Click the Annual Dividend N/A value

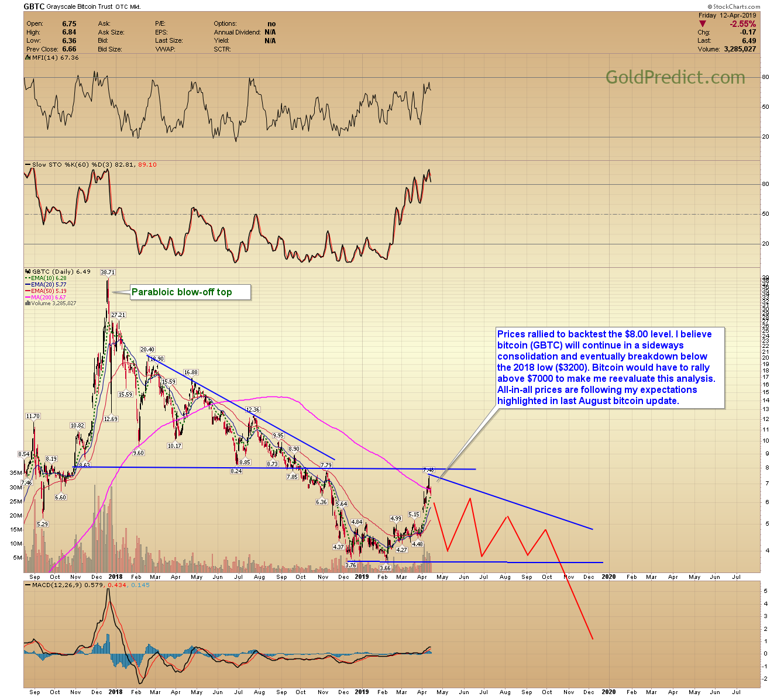[x=270, y=32]
